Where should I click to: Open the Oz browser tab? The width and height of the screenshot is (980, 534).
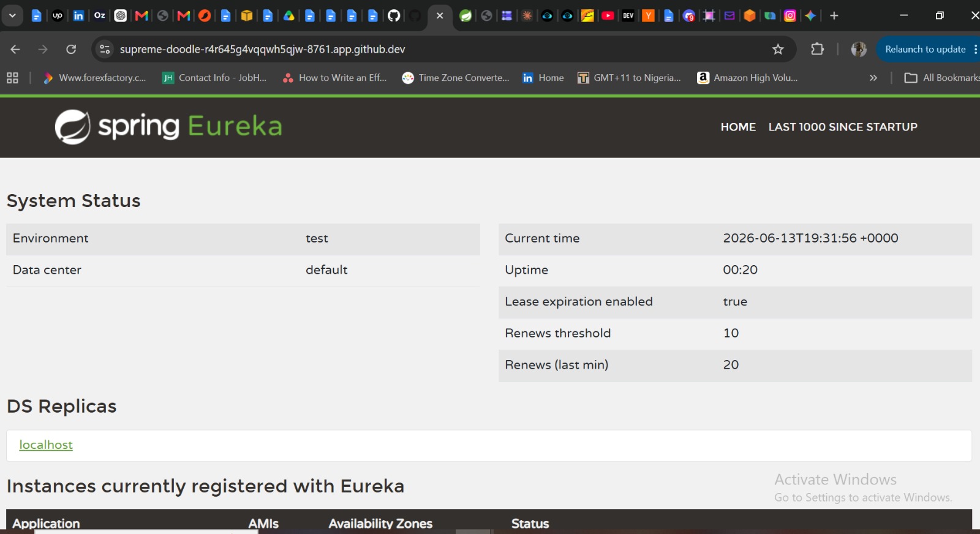click(x=99, y=16)
